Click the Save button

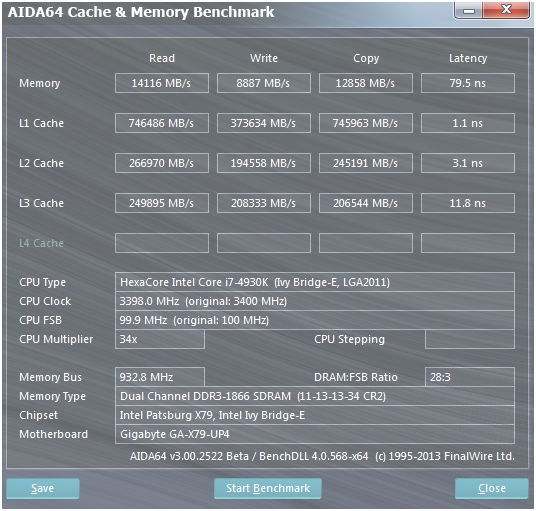[x=43, y=488]
